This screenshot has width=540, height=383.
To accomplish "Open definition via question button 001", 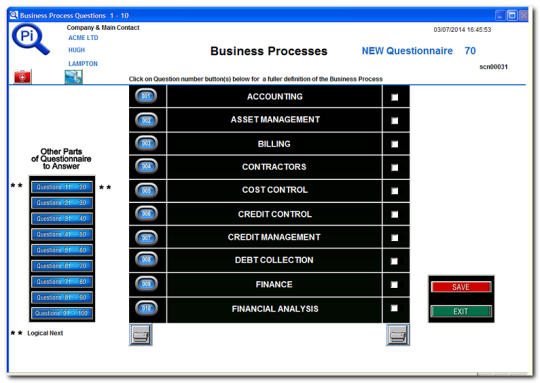I will point(146,96).
